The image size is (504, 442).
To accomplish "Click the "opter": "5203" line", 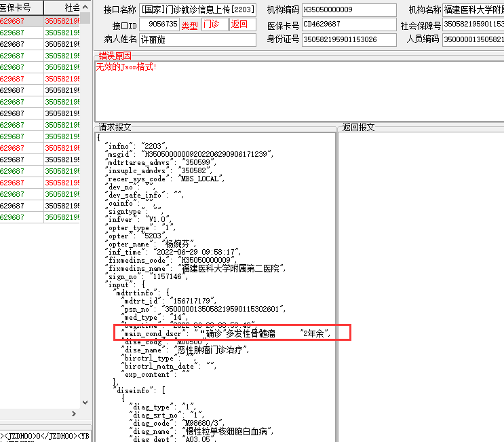I will (136, 236).
